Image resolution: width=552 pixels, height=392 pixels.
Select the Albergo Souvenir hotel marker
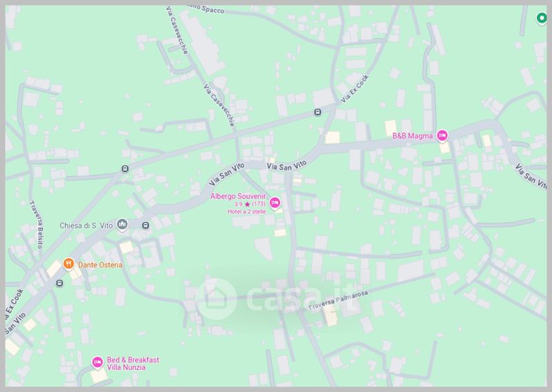(x=275, y=203)
